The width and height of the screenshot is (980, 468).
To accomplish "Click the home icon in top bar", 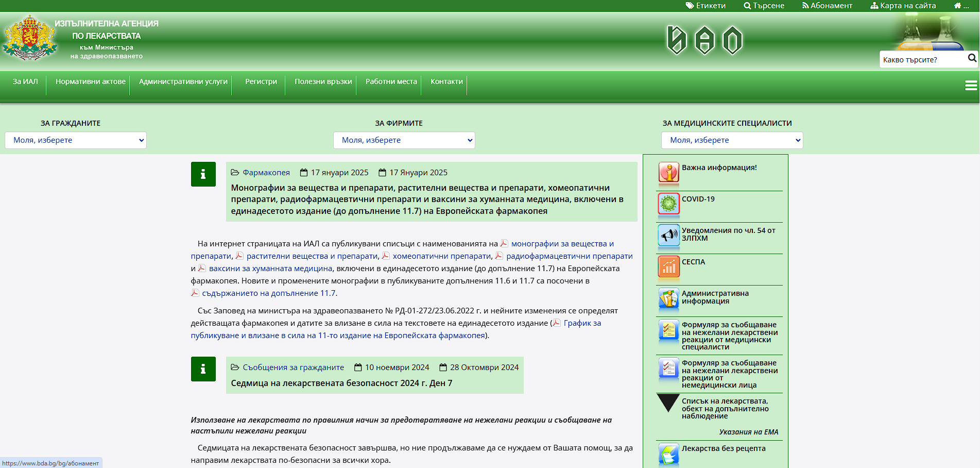I will pos(957,6).
